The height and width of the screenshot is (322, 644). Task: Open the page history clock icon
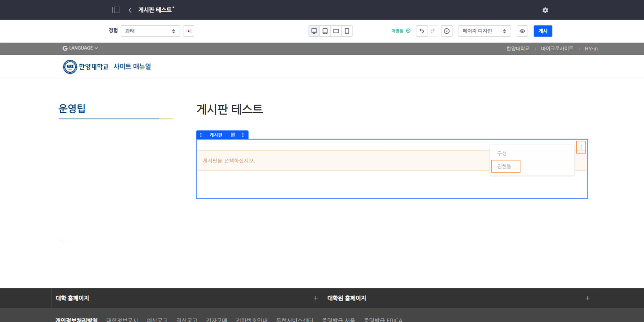pos(447,31)
